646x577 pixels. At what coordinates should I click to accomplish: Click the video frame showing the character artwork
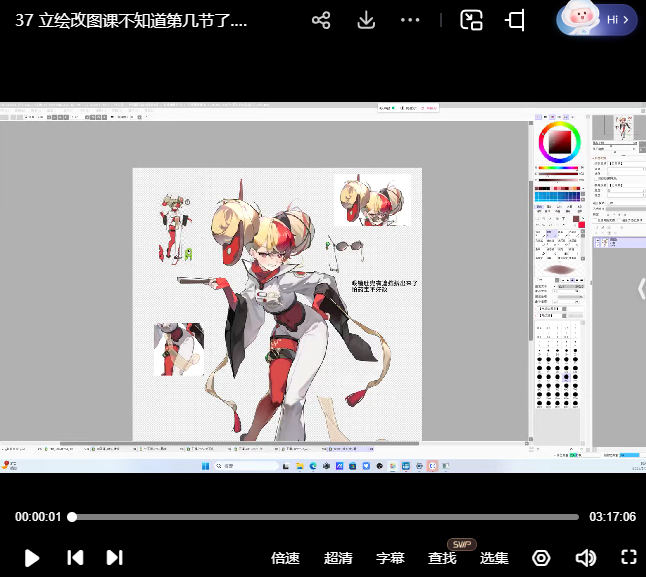click(x=277, y=300)
